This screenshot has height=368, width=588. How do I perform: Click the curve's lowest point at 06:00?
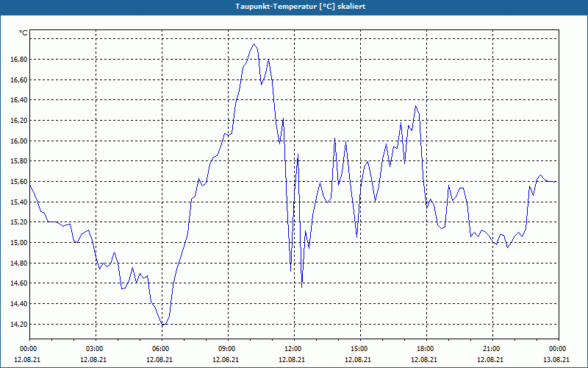click(x=162, y=325)
